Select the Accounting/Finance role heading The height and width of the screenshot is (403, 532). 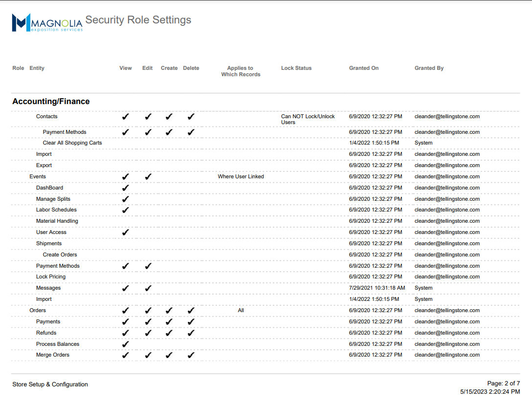[51, 102]
